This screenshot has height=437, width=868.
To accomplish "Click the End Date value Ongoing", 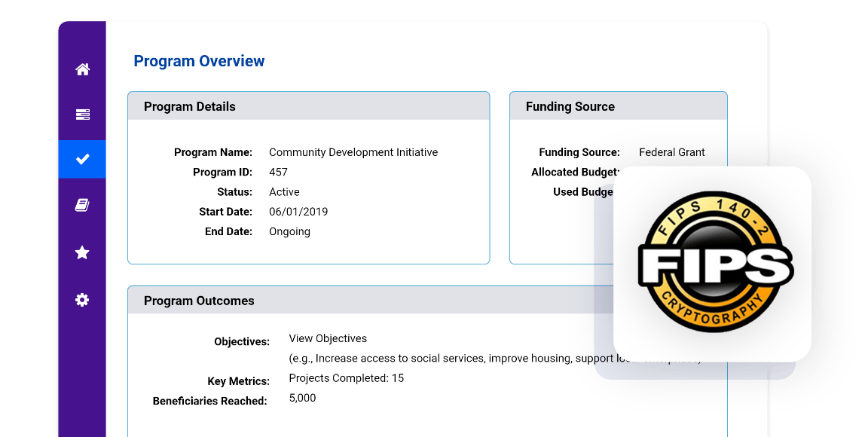I will tap(289, 231).
